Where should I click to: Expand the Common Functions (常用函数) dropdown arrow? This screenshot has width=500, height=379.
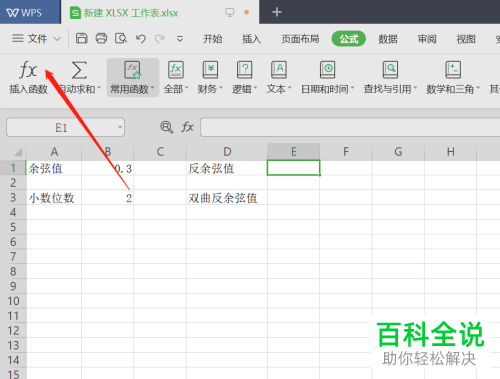[152, 88]
